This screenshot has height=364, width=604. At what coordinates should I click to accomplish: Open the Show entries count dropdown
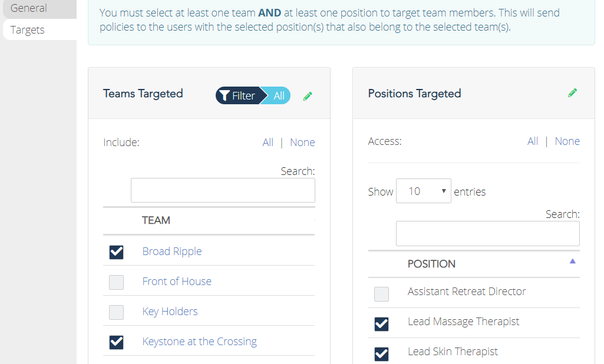[423, 191]
